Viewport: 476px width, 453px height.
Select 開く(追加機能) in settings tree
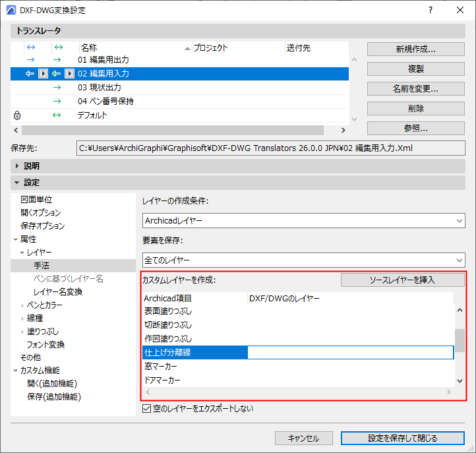(x=52, y=384)
